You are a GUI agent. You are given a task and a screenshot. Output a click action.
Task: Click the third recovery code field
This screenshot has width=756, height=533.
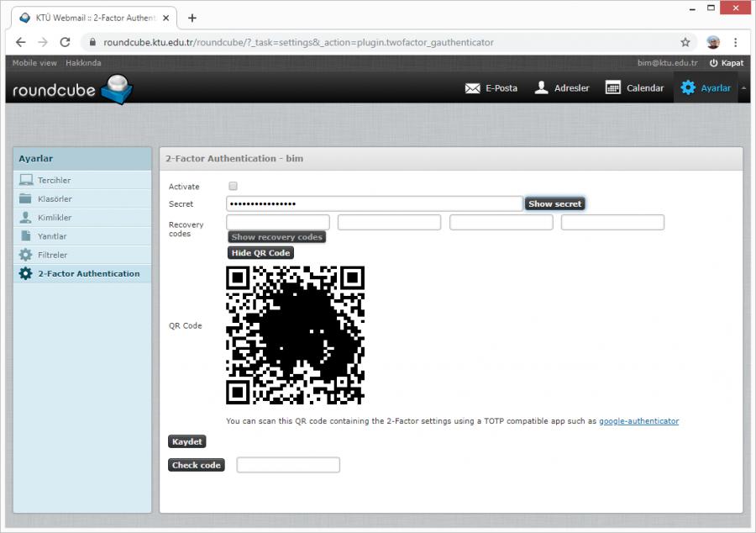501,223
